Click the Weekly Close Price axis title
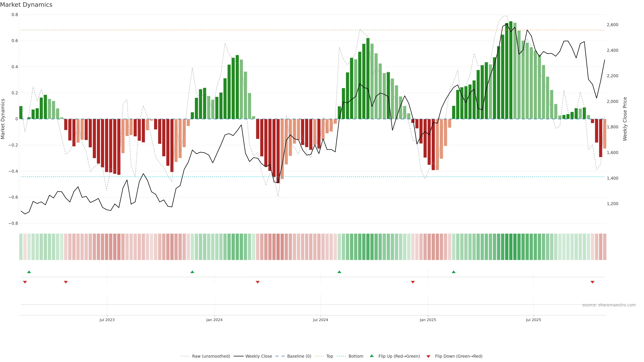 pos(625,119)
